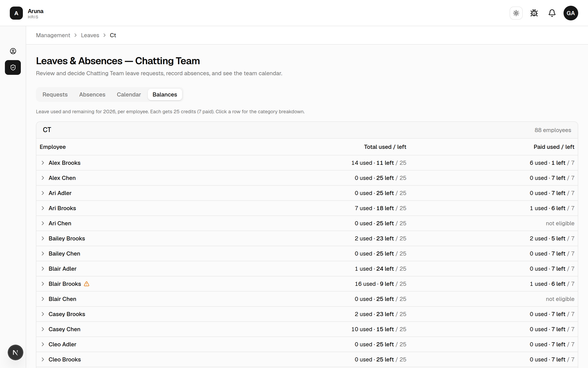Screen dimensions: 588x368
Task: Click the Ari Brooks name
Action: tap(62, 208)
